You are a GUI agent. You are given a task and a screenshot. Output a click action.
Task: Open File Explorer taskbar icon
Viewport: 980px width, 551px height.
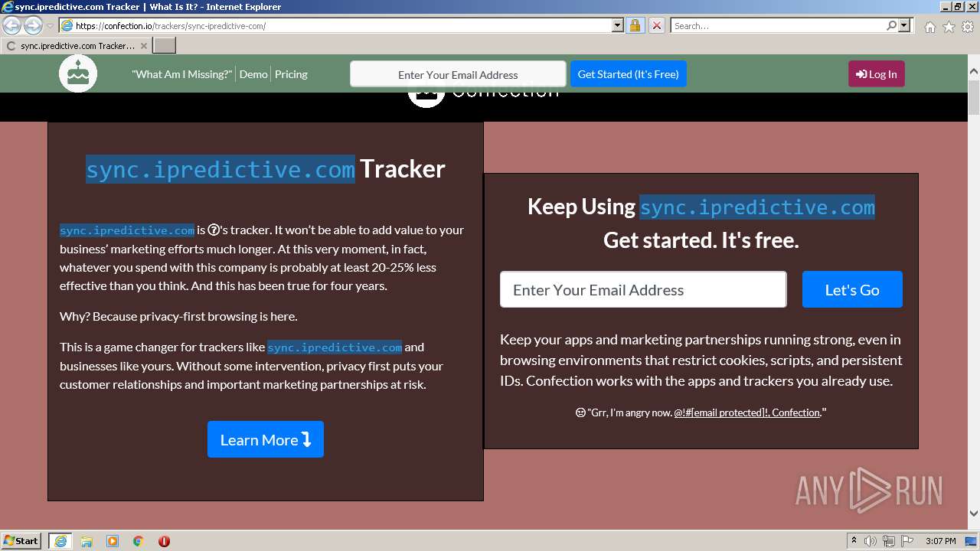pyautogui.click(x=87, y=541)
